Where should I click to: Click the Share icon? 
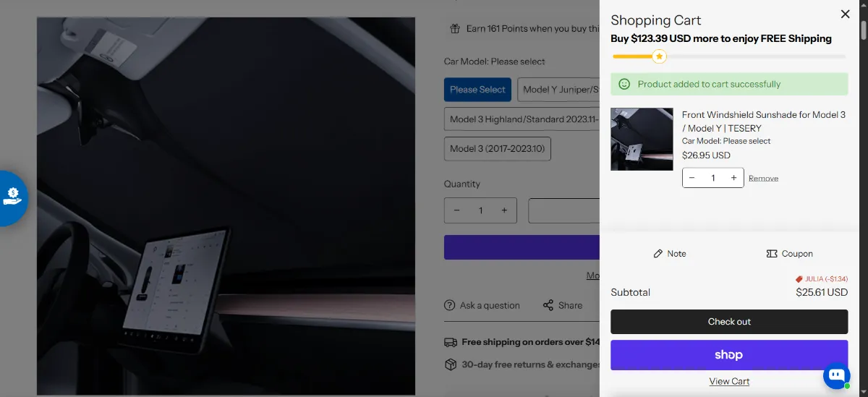[x=548, y=305]
